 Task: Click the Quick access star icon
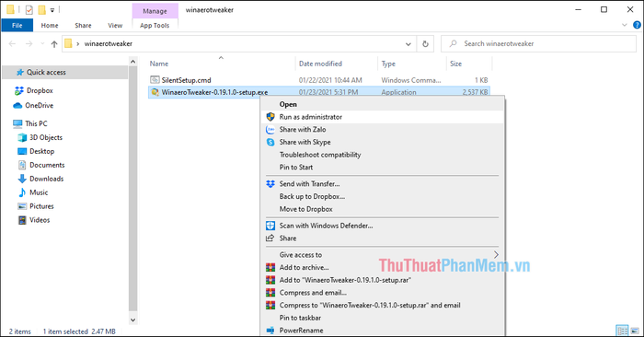19,73
